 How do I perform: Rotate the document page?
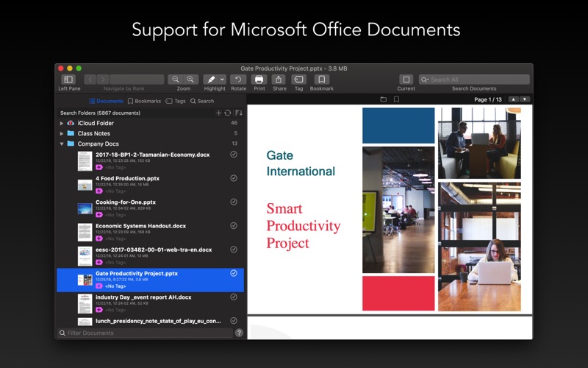tap(237, 79)
